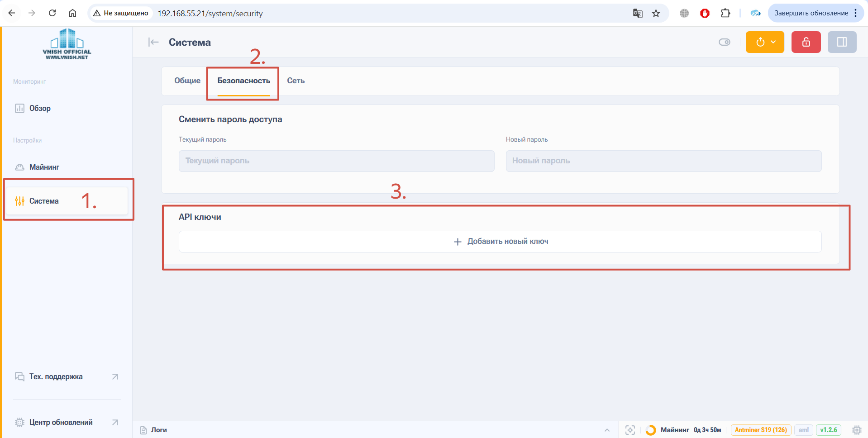Click the 'Antminer S19 (126)' badge
Viewport: 868px width, 438px height.
761,430
